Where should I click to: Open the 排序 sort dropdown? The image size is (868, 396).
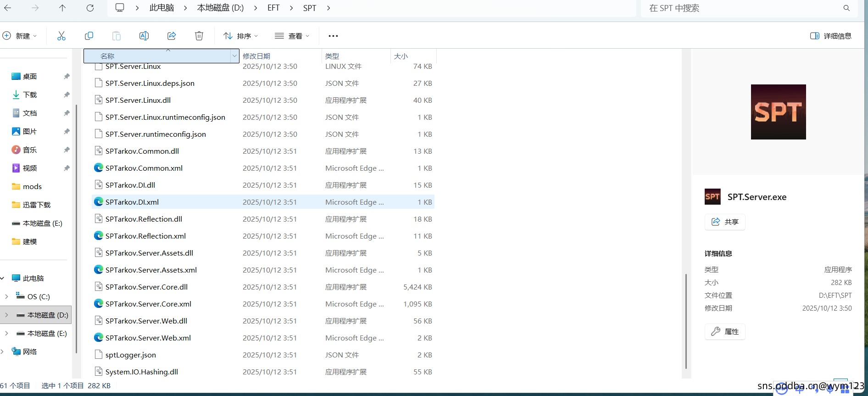240,36
